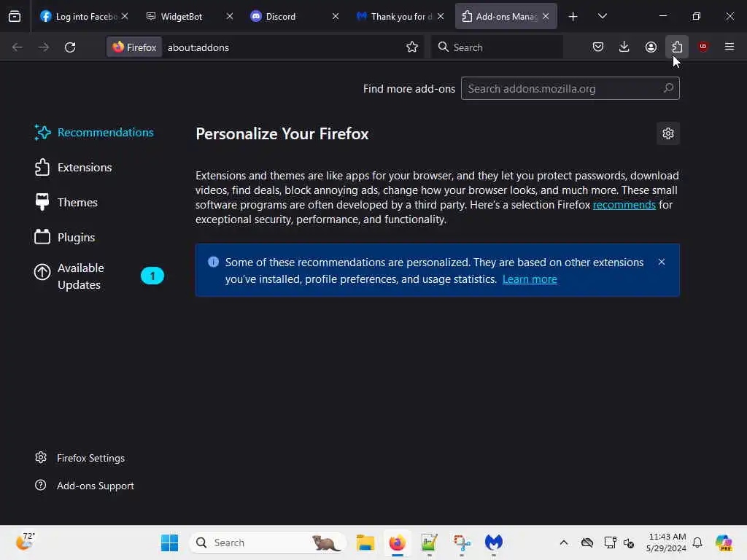The height and width of the screenshot is (560, 747).
Task: Open the Downloads panel
Action: (x=624, y=47)
